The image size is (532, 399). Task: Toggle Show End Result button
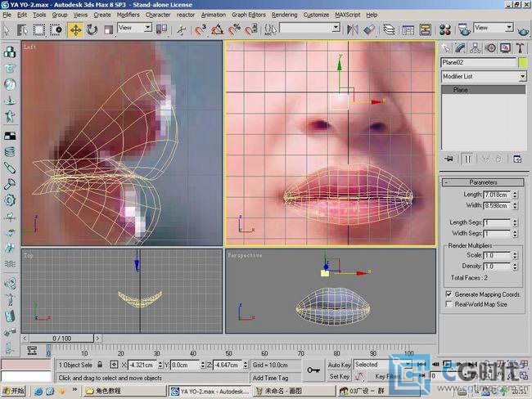(467, 159)
